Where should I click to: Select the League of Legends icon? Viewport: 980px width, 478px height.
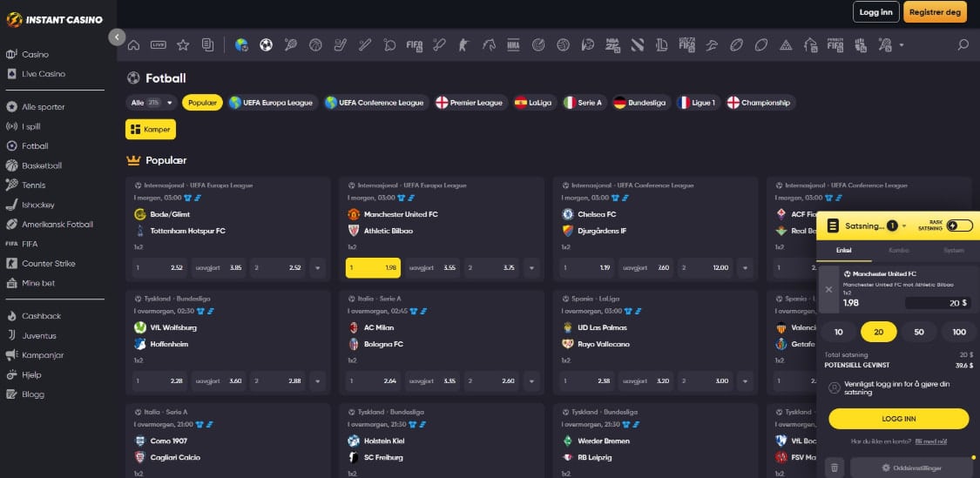pyautogui.click(x=662, y=45)
